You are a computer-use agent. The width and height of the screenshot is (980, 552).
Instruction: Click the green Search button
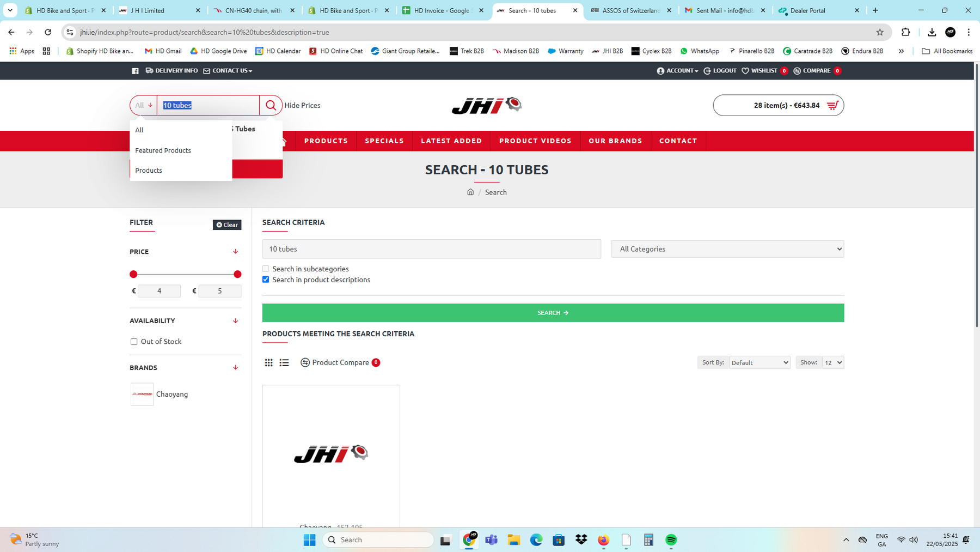pyautogui.click(x=553, y=313)
